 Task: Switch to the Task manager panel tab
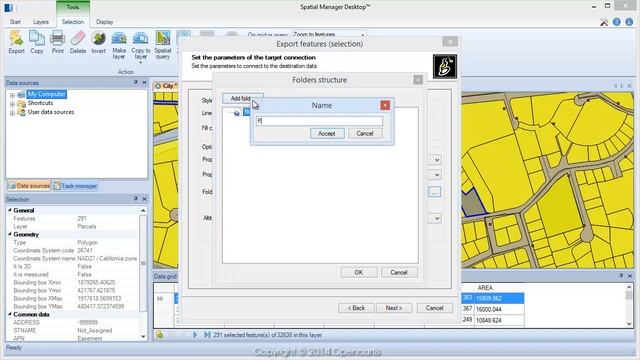click(75, 186)
